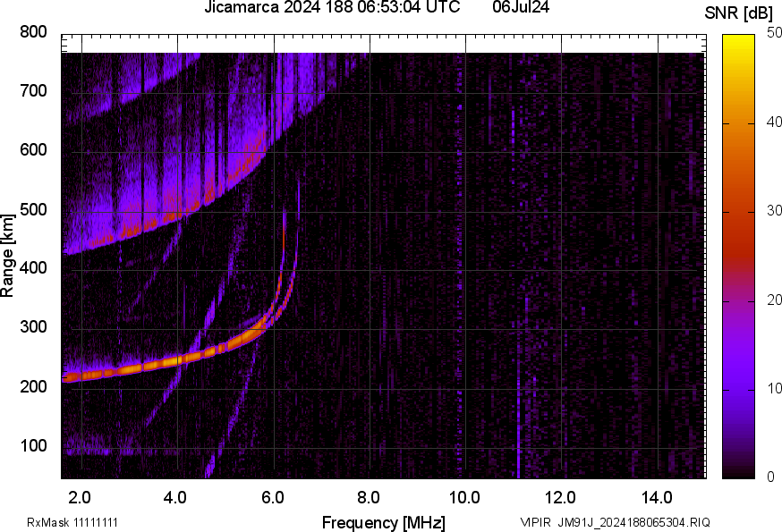
Task: Click the 'VIPIR' footer label
Action: [x=536, y=522]
